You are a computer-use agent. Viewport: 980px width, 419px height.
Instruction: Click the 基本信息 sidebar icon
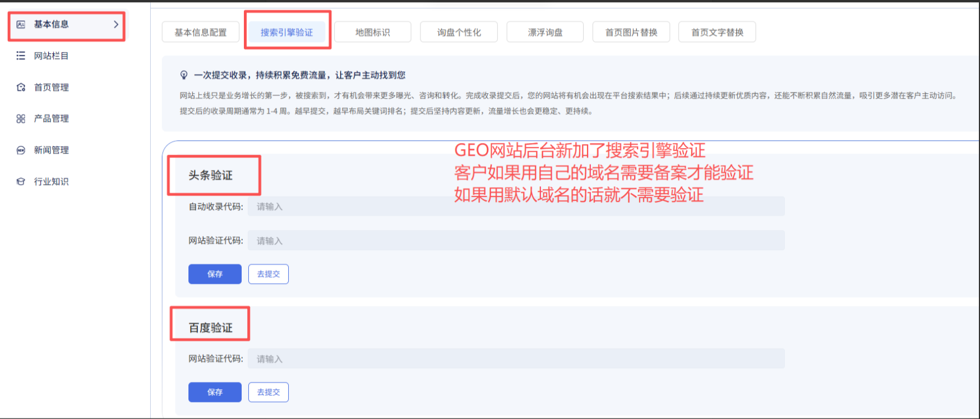click(x=21, y=24)
